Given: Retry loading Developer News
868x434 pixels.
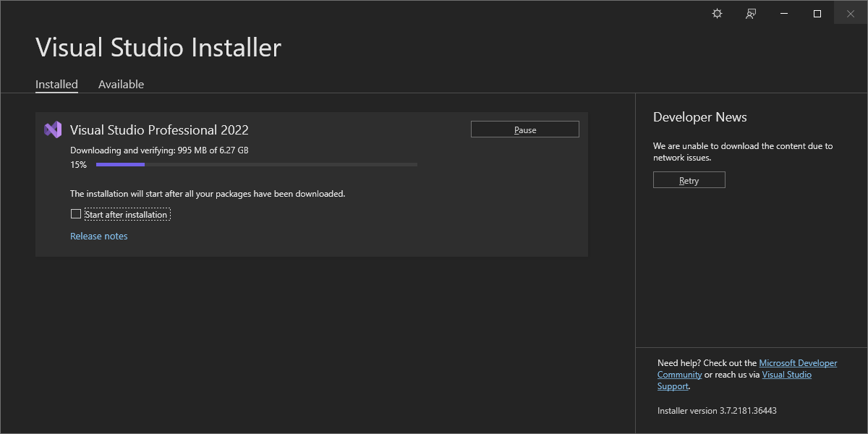Looking at the screenshot, I should [689, 180].
